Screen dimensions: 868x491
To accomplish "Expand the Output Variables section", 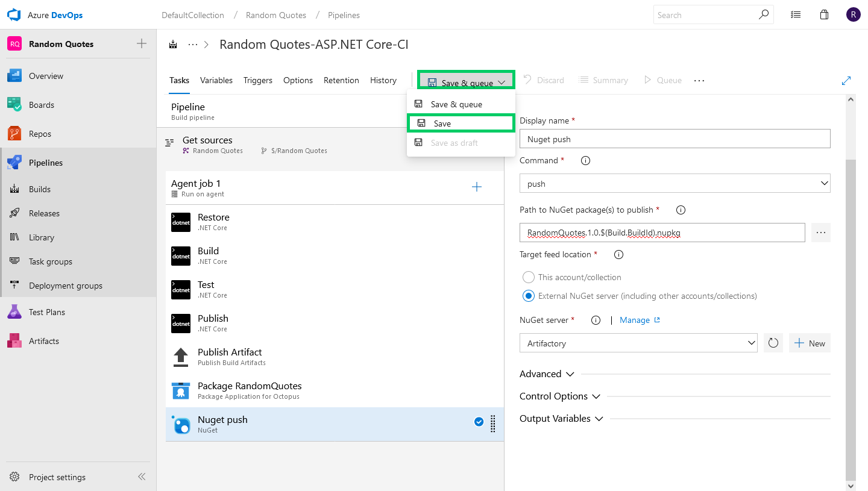I will tap(561, 419).
